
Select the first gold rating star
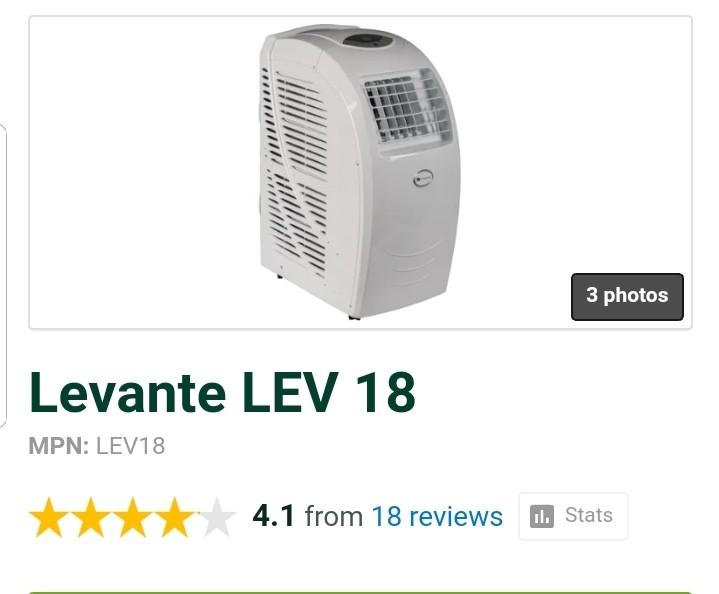[x=49, y=517]
